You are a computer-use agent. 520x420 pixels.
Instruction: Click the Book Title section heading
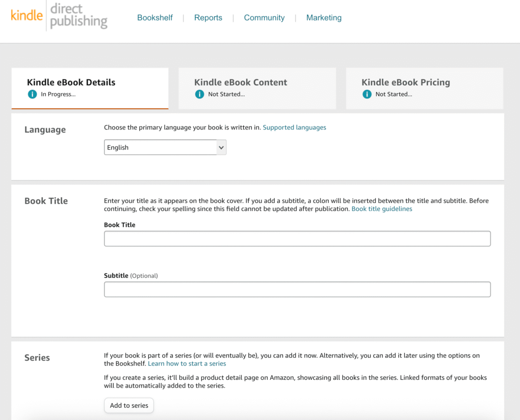[46, 201]
